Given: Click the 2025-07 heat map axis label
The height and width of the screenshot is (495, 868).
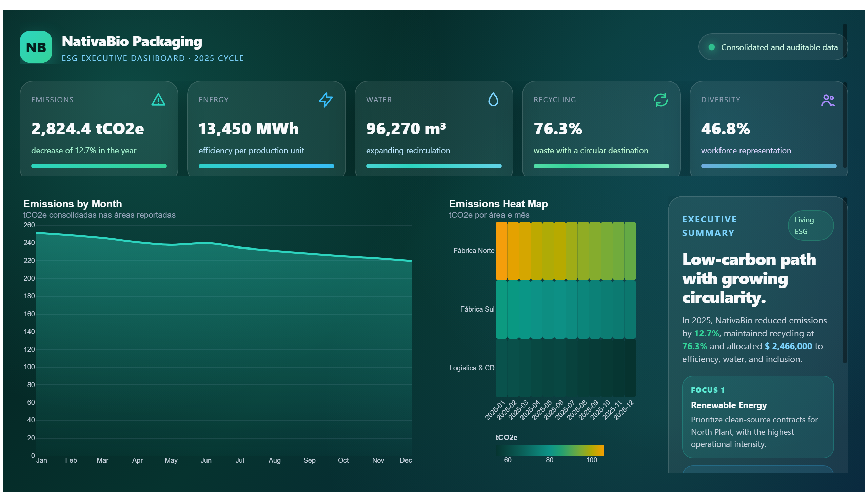Looking at the screenshot, I should [565, 410].
